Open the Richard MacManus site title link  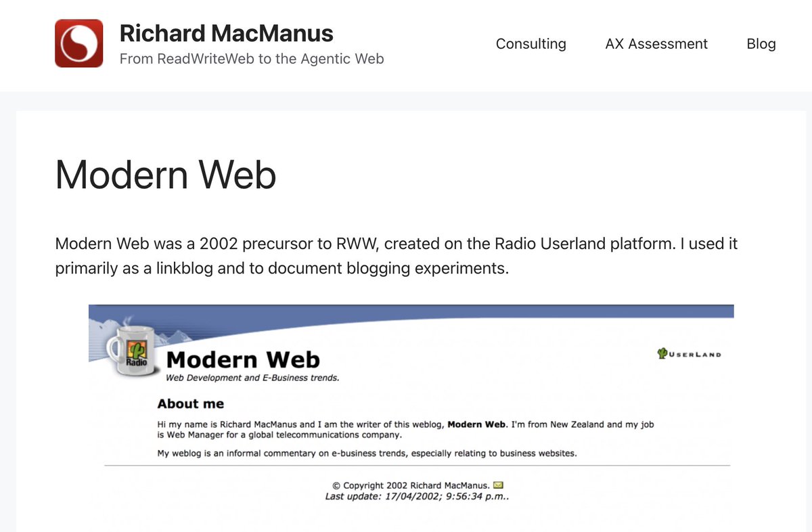coord(227,33)
